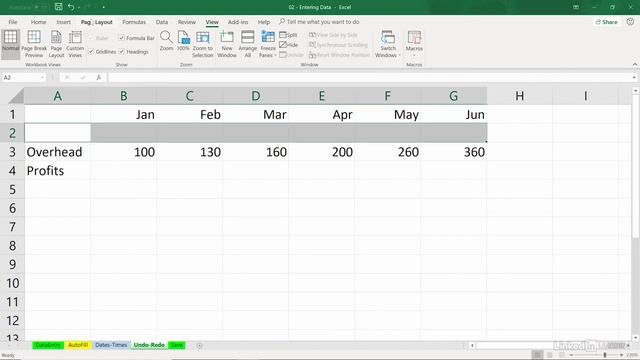Screen dimensions: 640x360
Task: Open Custom Views dialog
Action: (75, 44)
